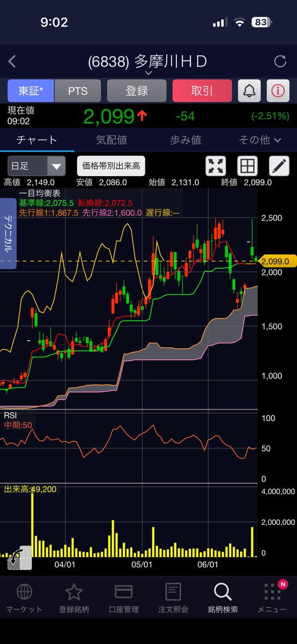297x644 pixels.
Task: Switch to チャート tab
Action: click(37, 140)
